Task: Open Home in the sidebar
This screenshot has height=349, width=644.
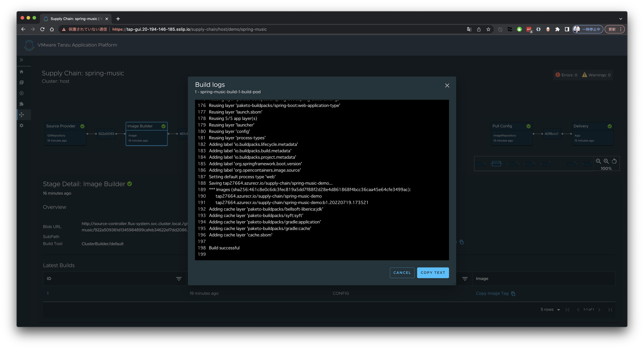Action: click(21, 72)
